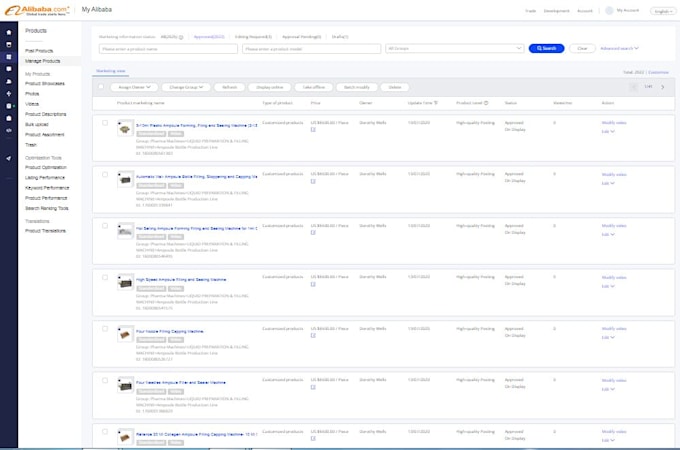
Task: Open Post Products in the side menu
Action: coord(39,51)
